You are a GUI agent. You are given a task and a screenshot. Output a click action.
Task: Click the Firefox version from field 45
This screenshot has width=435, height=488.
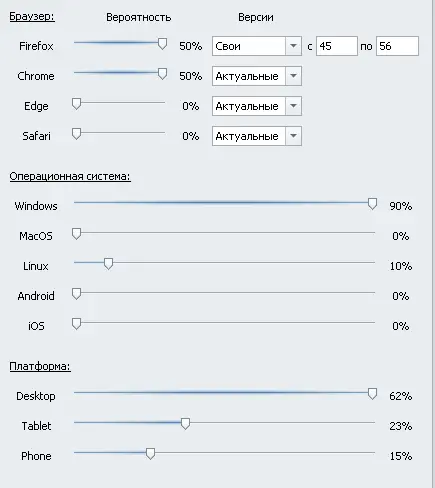[x=337, y=46]
